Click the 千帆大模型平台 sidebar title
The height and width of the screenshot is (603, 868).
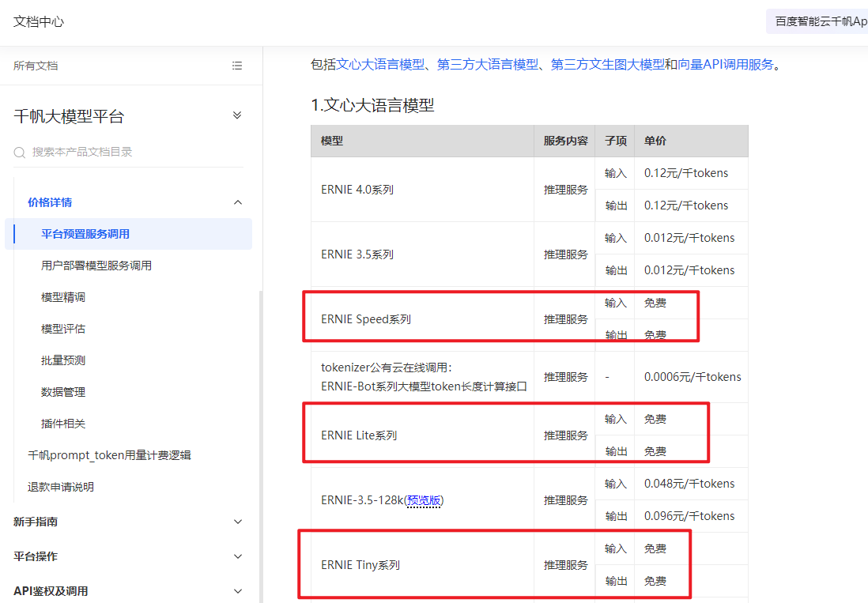(69, 117)
